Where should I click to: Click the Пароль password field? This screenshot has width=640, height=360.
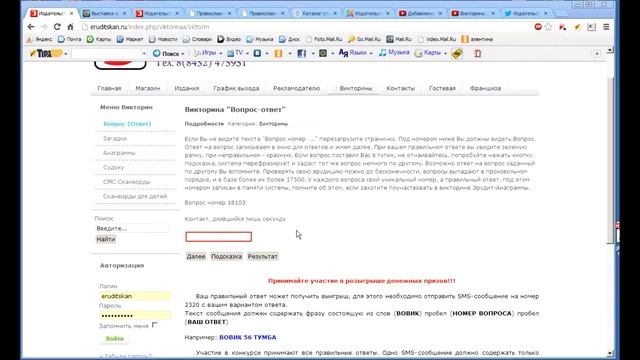(x=135, y=315)
